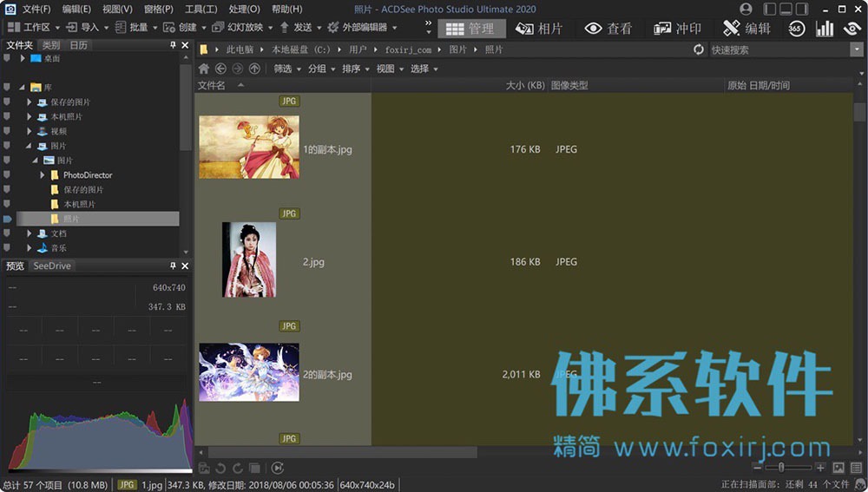Click the auto advance play icon
This screenshot has height=492, width=868.
[x=278, y=469]
